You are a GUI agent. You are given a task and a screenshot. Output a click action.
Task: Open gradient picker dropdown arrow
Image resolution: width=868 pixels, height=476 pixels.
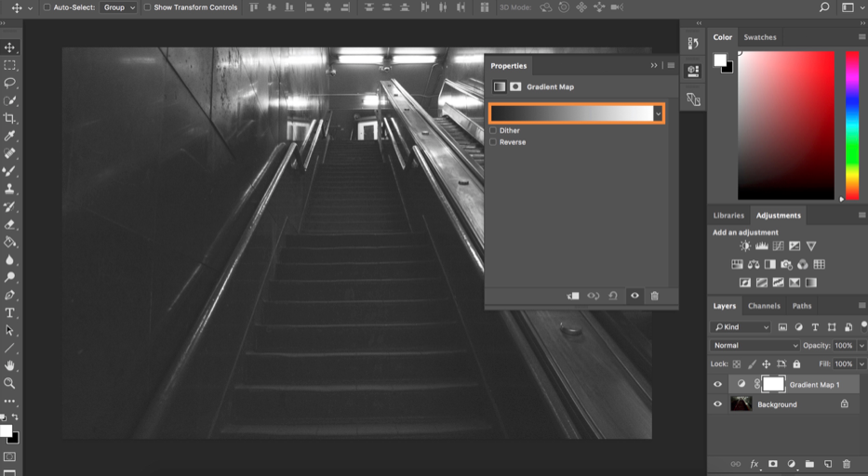(658, 114)
